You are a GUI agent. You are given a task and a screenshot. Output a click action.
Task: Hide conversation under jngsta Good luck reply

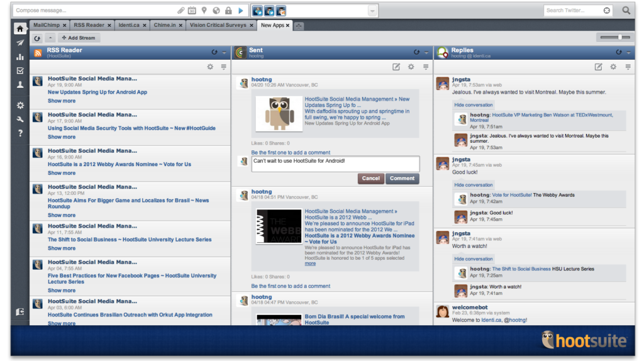pos(473,186)
